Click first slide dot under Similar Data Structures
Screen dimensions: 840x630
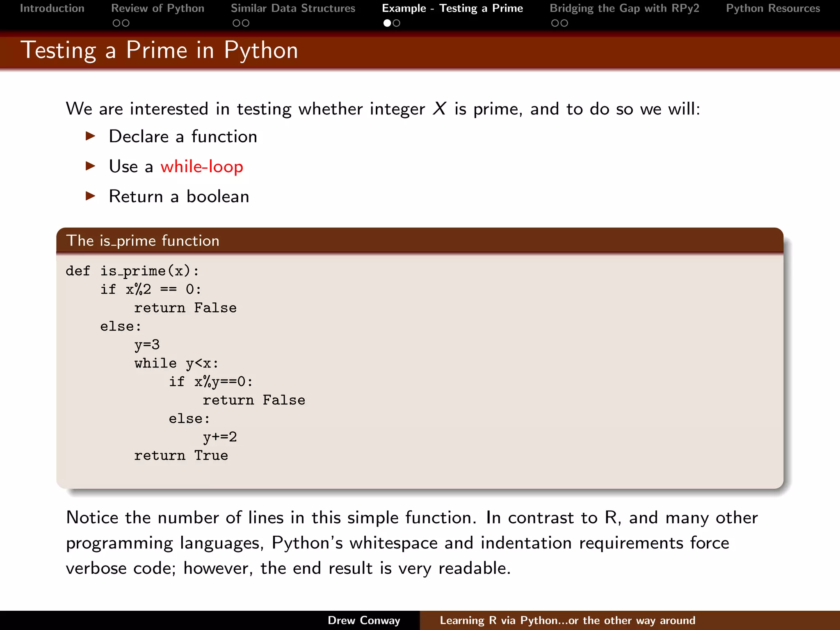[x=236, y=23]
